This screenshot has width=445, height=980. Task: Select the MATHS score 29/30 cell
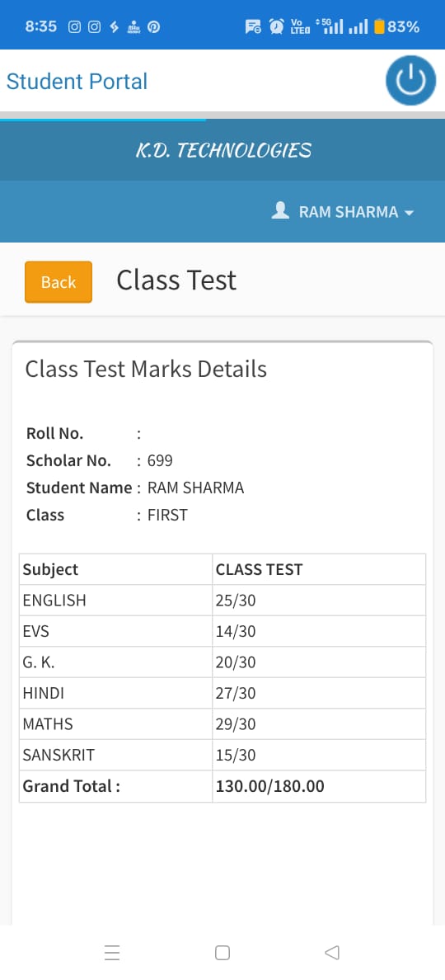(319, 723)
